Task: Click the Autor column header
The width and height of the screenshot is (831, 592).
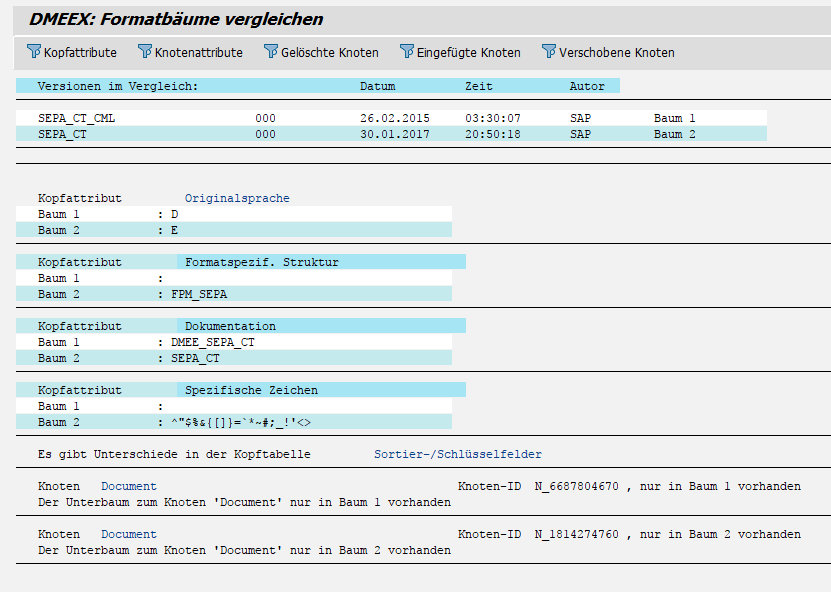Action: (x=587, y=86)
